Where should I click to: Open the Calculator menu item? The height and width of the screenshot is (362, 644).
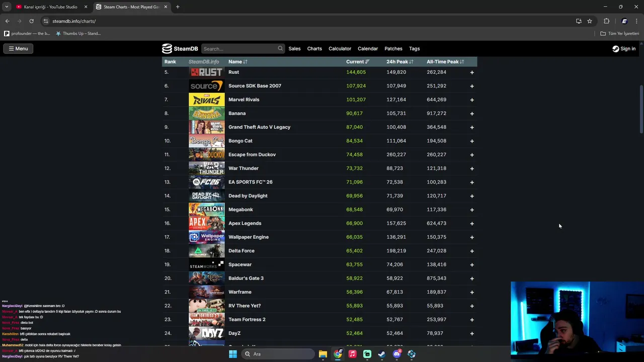(340, 49)
